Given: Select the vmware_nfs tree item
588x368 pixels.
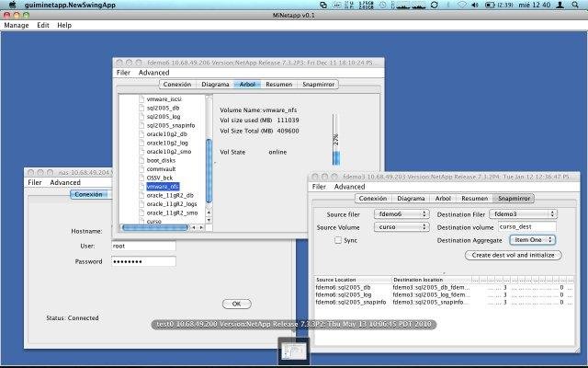Looking at the screenshot, I should coord(163,187).
